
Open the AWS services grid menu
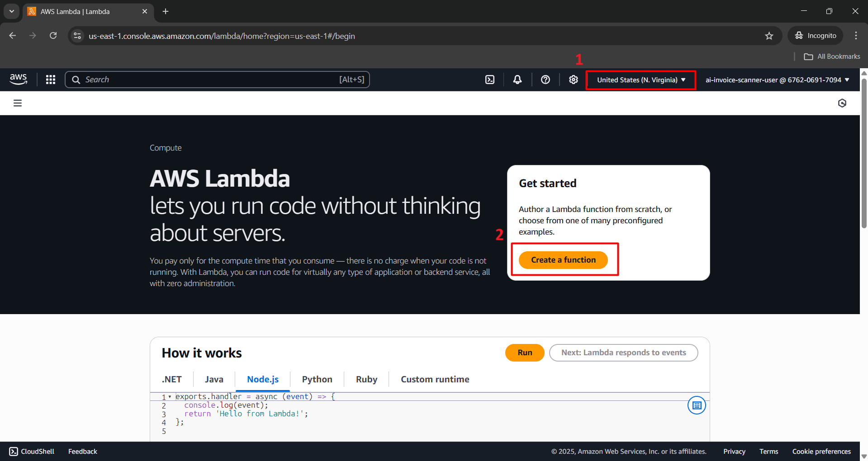(50, 79)
